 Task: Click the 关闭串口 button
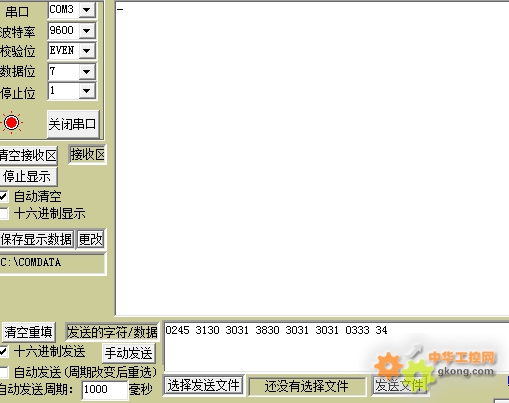(x=73, y=124)
